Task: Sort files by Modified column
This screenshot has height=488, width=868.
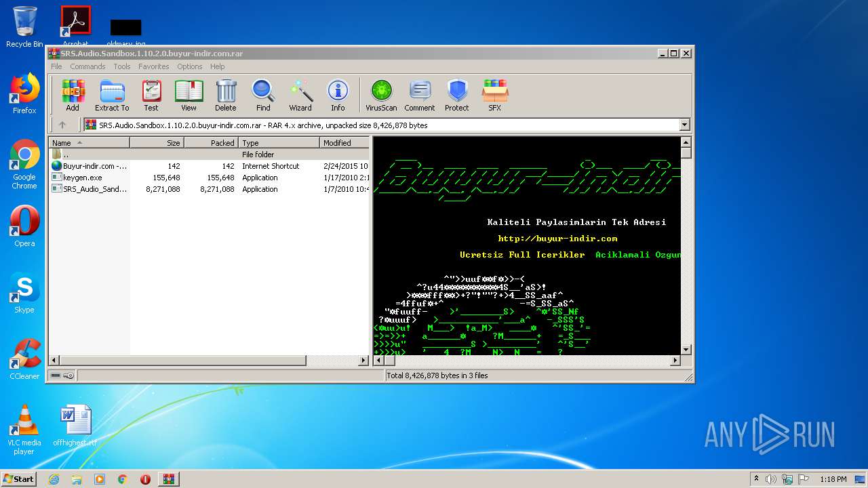Action: coord(344,143)
